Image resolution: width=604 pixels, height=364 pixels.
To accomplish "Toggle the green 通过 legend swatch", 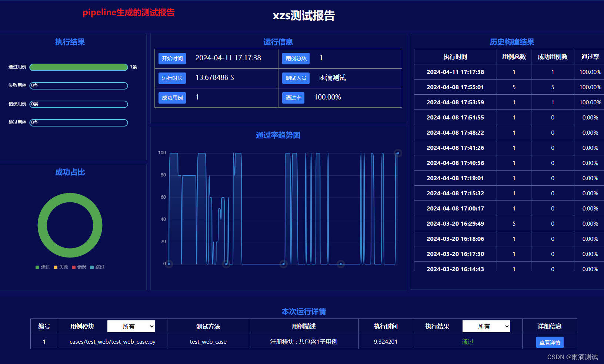I will 37,267.
